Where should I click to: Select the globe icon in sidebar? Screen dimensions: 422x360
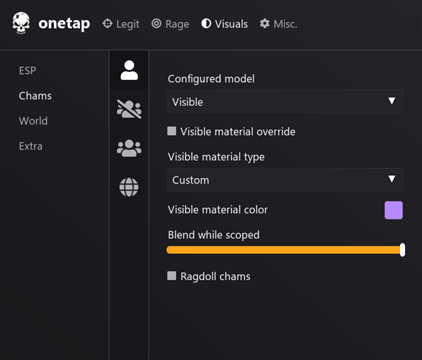[x=129, y=187]
